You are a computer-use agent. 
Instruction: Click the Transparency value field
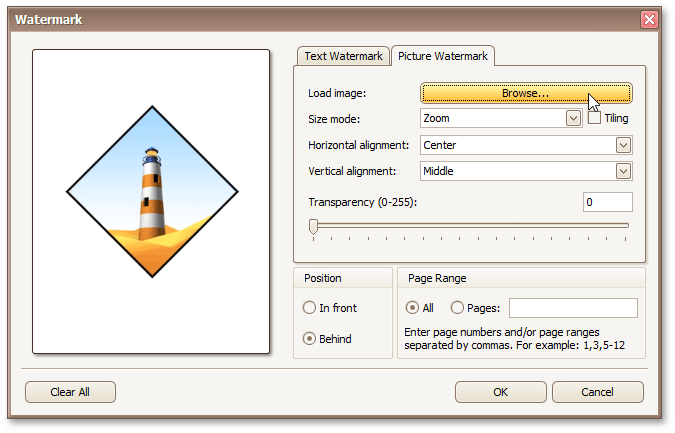coord(607,202)
